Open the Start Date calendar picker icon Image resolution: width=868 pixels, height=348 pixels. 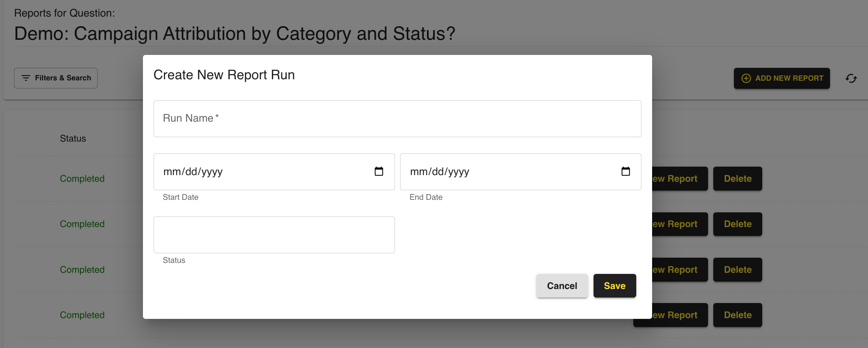coord(379,171)
